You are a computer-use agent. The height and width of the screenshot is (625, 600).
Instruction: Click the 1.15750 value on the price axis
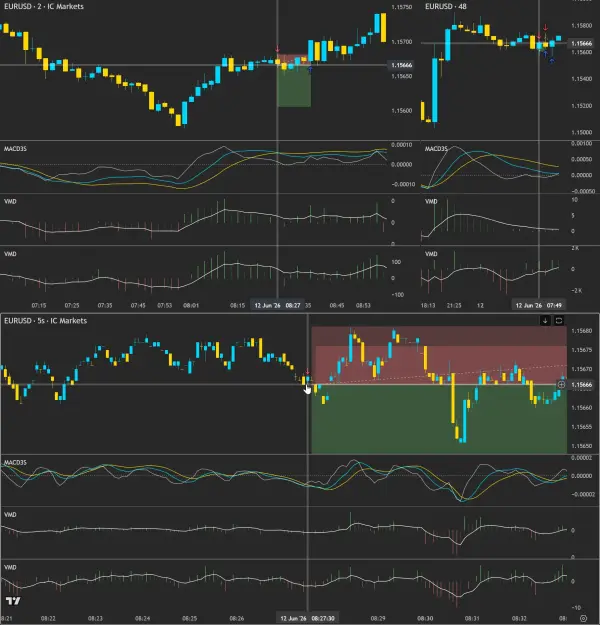point(401,7)
